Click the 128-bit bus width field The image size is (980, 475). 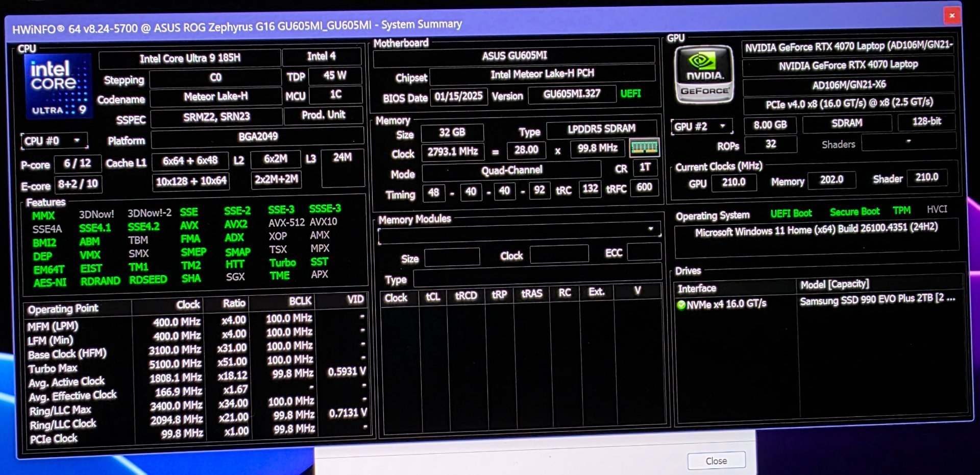click(926, 122)
